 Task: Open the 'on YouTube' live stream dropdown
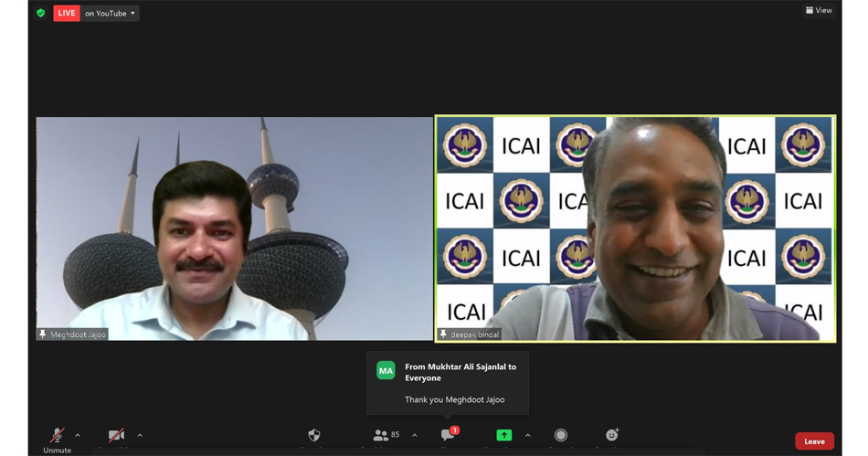(x=110, y=14)
